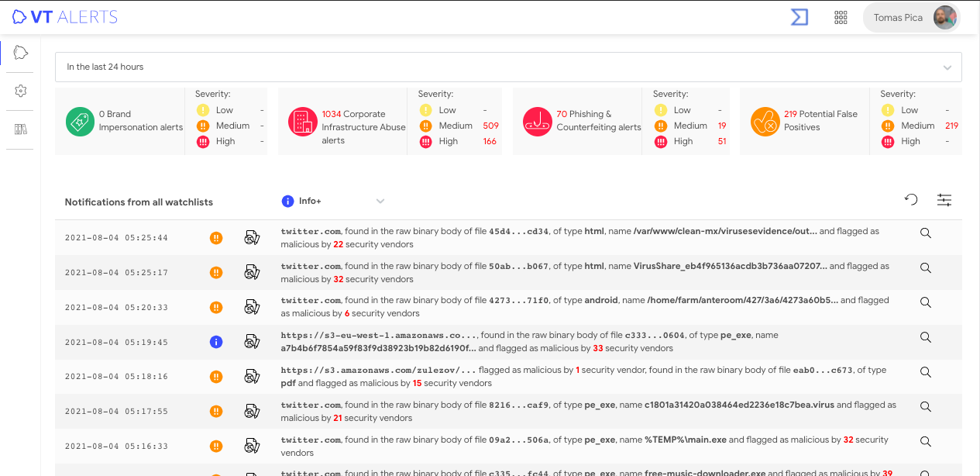This screenshot has width=980, height=476.
Task: Click the refresh notifications icon
Action: click(911, 200)
